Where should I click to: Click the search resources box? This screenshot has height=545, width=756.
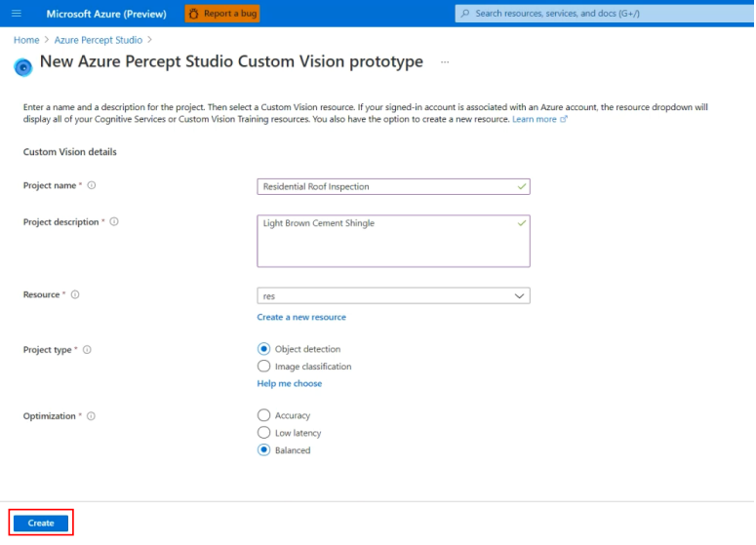[605, 14]
